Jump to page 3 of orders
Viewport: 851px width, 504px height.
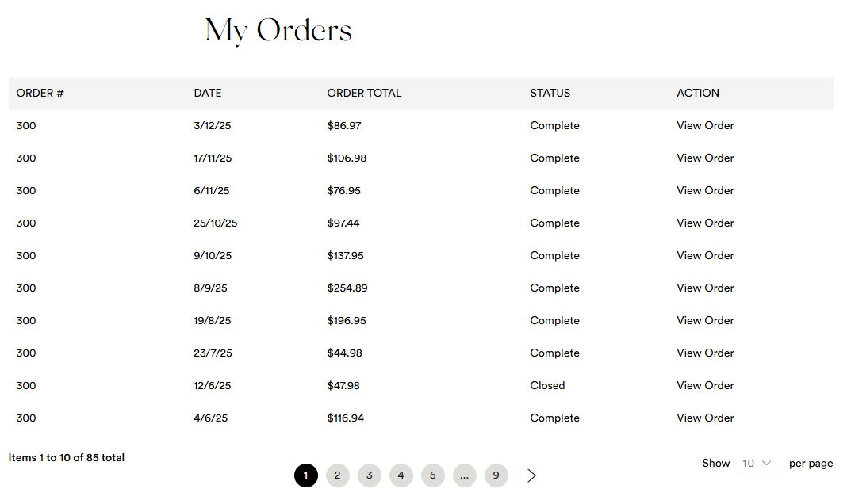[370, 475]
